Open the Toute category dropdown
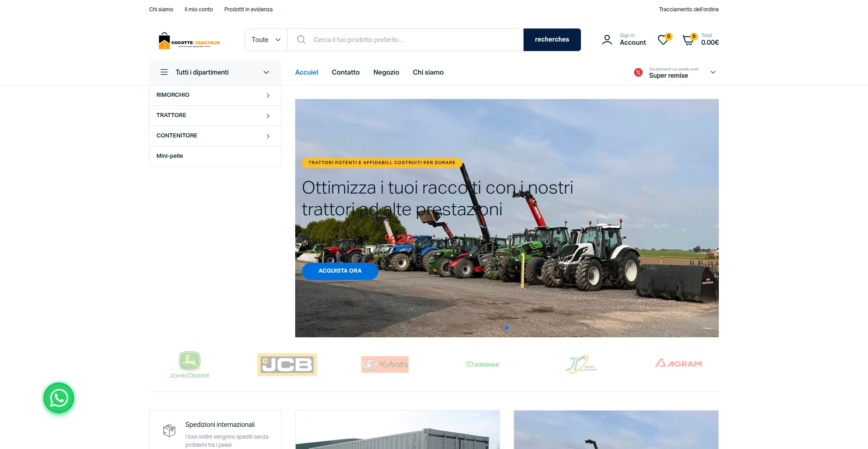 pos(266,40)
